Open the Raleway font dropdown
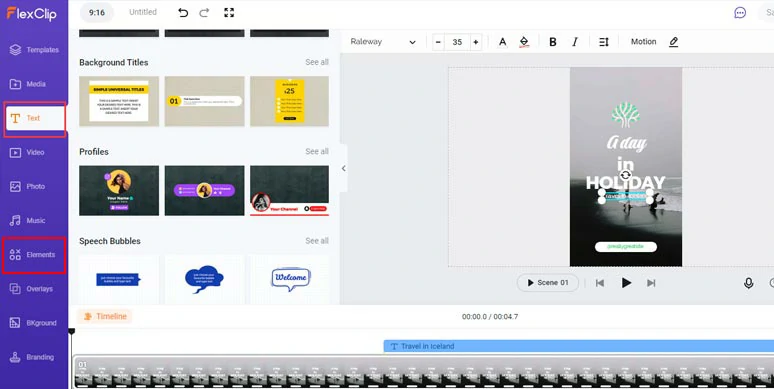 pyautogui.click(x=383, y=42)
